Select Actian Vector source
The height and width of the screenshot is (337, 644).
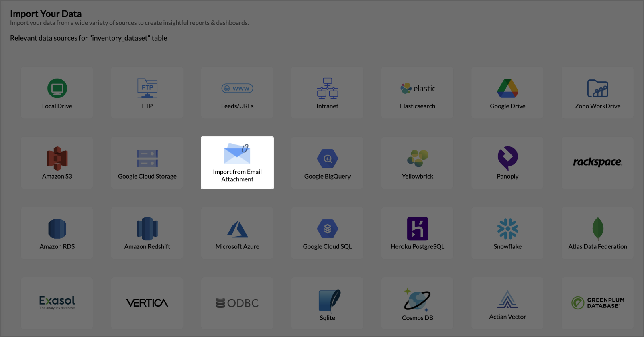[507, 303]
